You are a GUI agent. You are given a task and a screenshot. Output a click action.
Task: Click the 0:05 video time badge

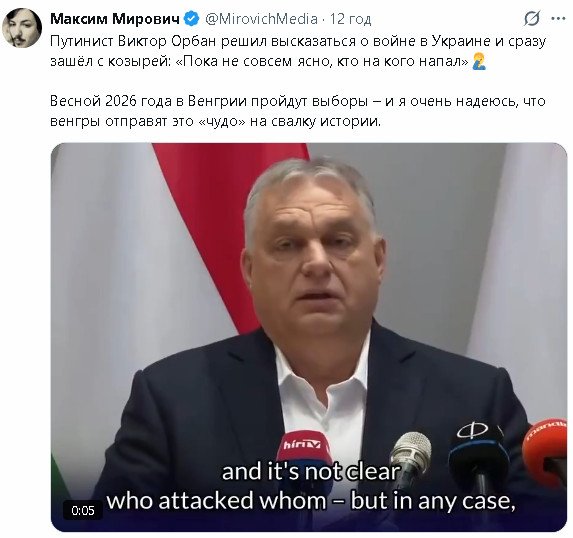[83, 511]
